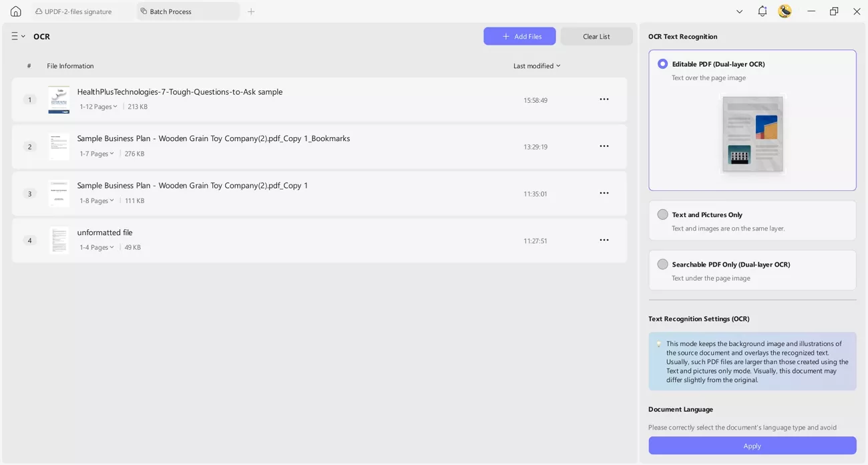Open more options for HealthPlusTechnologies file
868x465 pixels.
[604, 100]
